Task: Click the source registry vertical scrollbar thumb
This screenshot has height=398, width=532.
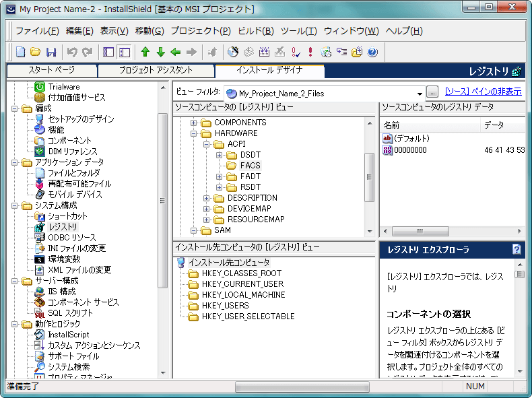Action: (369, 177)
